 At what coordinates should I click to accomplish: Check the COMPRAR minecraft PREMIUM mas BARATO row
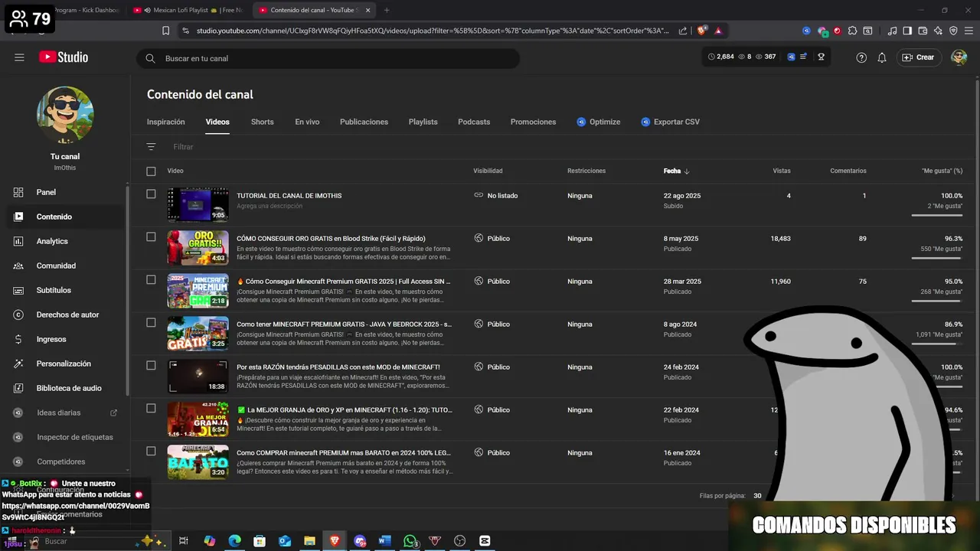pos(151,452)
